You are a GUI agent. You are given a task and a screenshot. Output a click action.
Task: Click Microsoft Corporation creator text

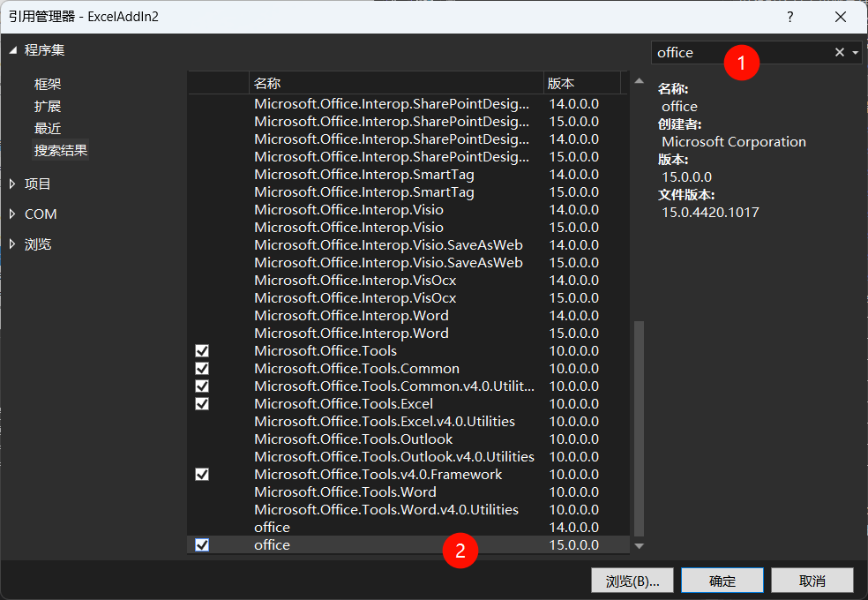734,142
